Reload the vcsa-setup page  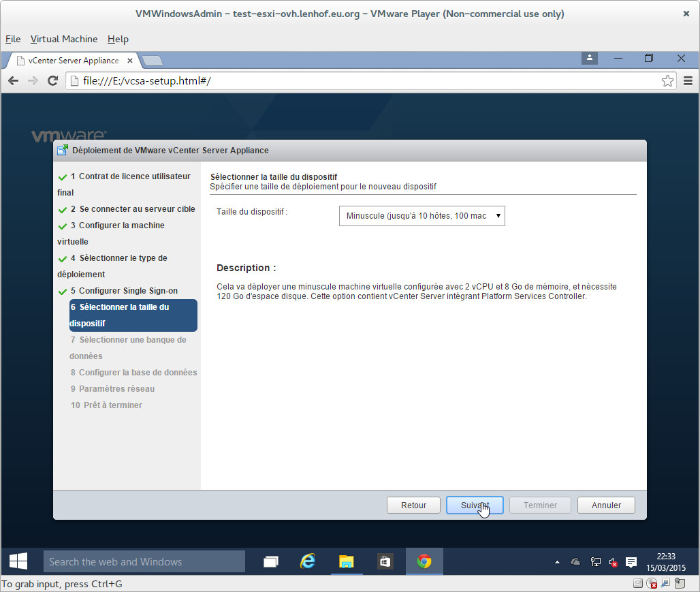point(52,81)
